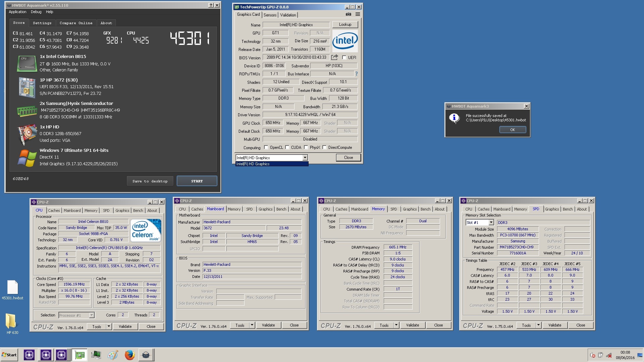This screenshot has width=644, height=362.
Task: Click the clock showing 00:08
Action: pos(625,352)
